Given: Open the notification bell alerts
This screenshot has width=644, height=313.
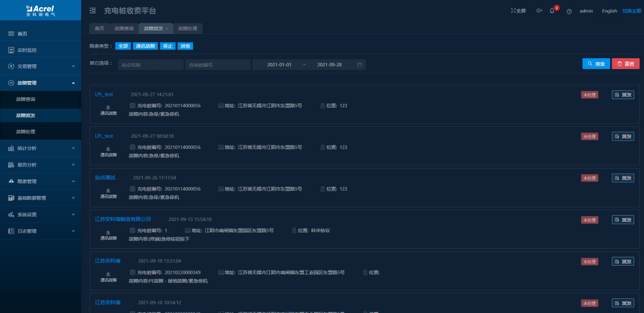Looking at the screenshot, I should (x=552, y=11).
